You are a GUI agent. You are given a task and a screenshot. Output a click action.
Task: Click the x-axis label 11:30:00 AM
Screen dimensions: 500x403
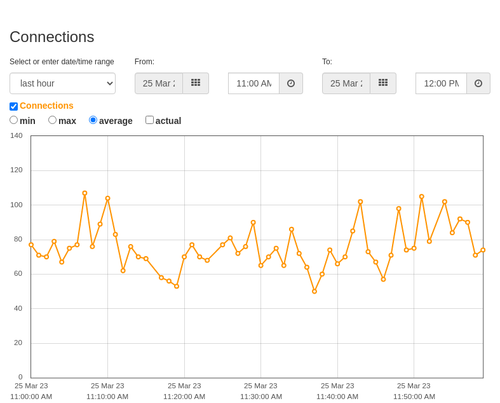[x=261, y=397]
